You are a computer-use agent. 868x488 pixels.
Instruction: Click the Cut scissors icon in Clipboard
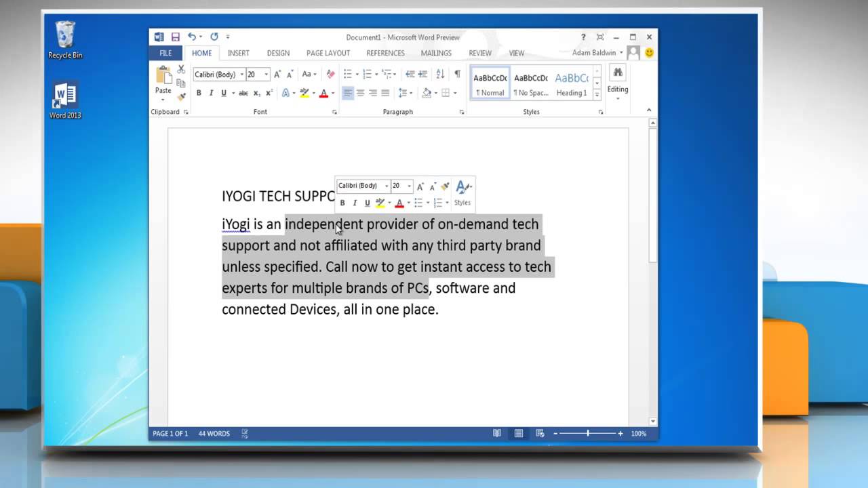coord(181,70)
